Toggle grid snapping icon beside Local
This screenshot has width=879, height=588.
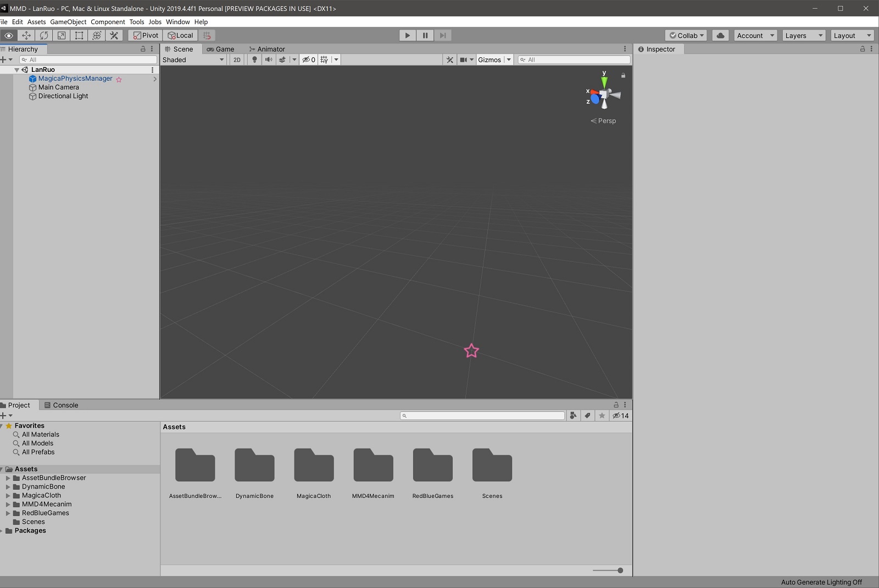point(207,35)
